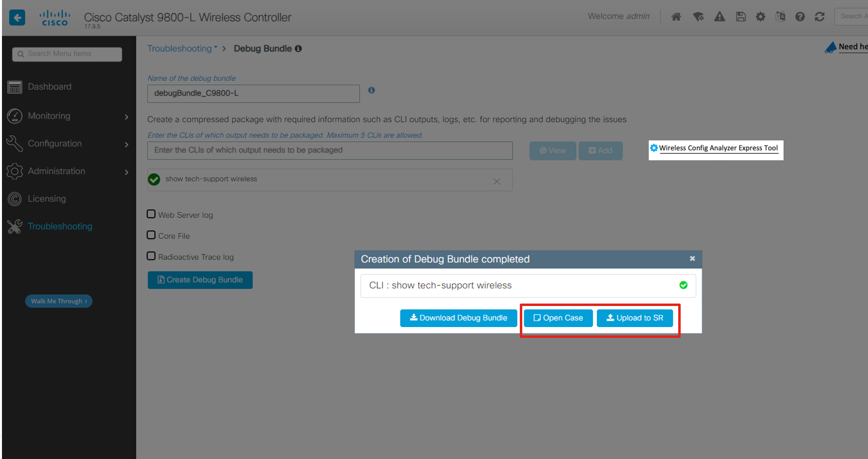This screenshot has height=459, width=868.
Task: Click the Debug Bundle info icon in breadcrumb
Action: (298, 49)
